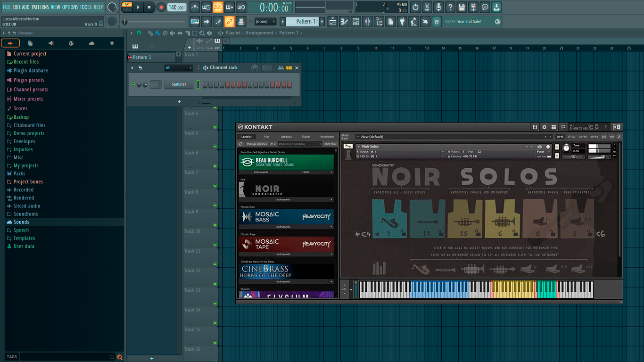Image resolution: width=644 pixels, height=362 pixels.
Task: Open the mixer toolbar icon
Action: pos(367,22)
